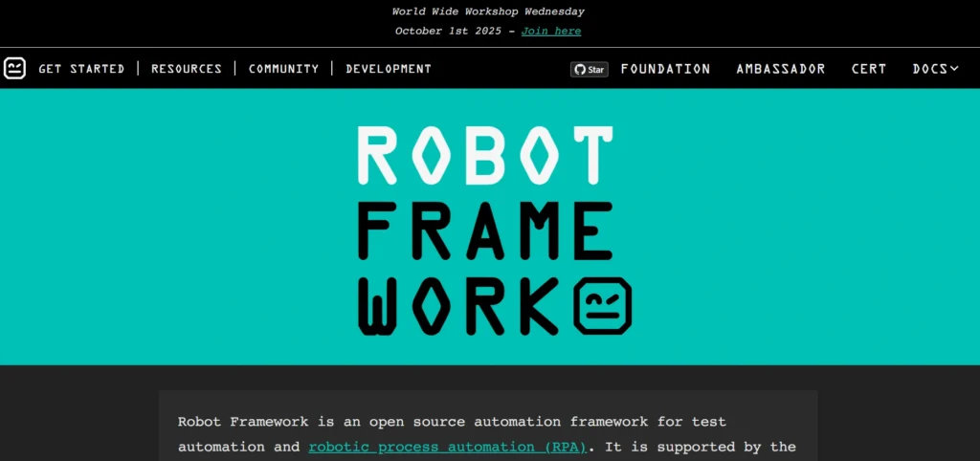
Task: Click the robot face icon beside WORK
Action: pos(602,306)
